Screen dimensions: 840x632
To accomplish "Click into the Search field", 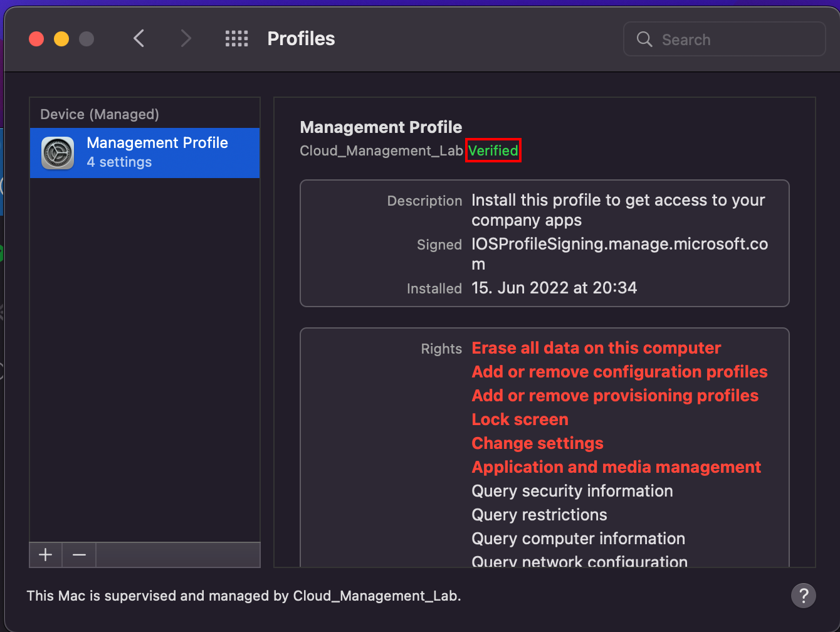I will click(x=733, y=39).
